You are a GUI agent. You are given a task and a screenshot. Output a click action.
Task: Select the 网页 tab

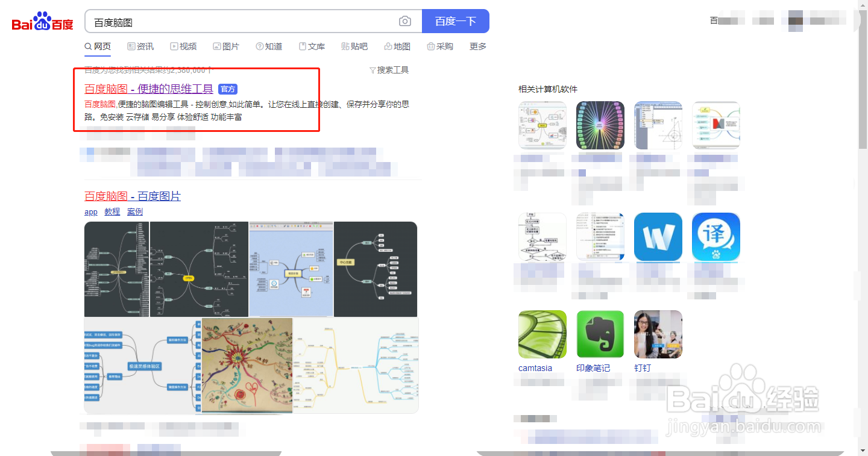pyautogui.click(x=98, y=46)
